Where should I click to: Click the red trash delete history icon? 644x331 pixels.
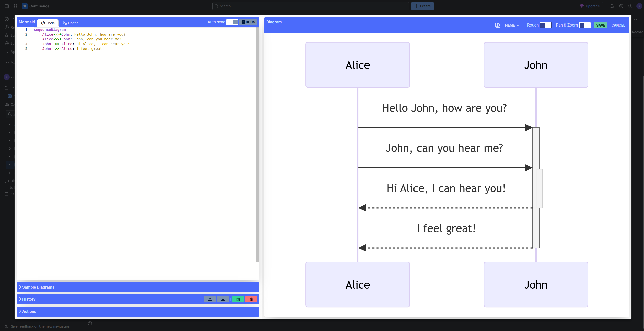251,299
